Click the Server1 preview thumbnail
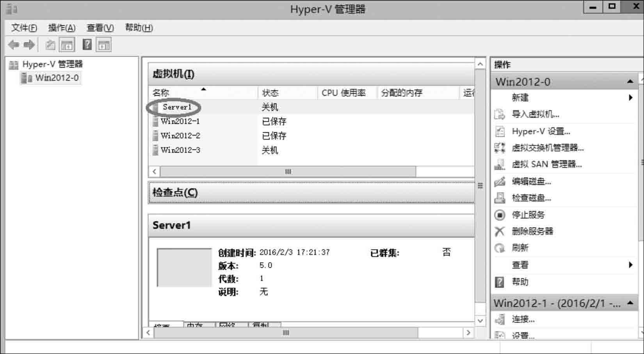The width and height of the screenshot is (644, 354). click(184, 268)
